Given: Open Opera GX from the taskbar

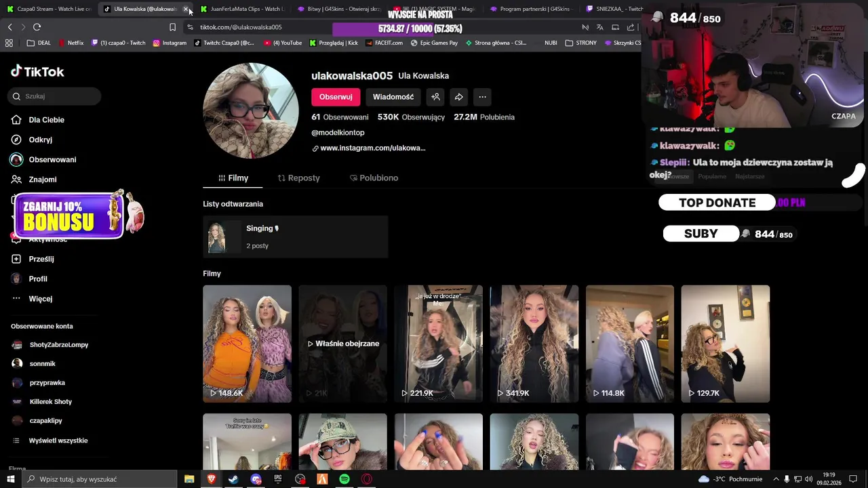Looking at the screenshot, I should [x=367, y=479].
